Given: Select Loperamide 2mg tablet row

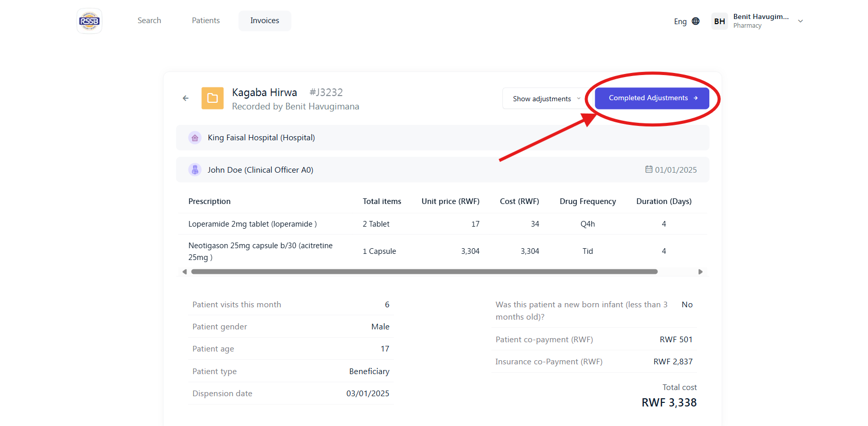Looking at the screenshot, I should [443, 224].
